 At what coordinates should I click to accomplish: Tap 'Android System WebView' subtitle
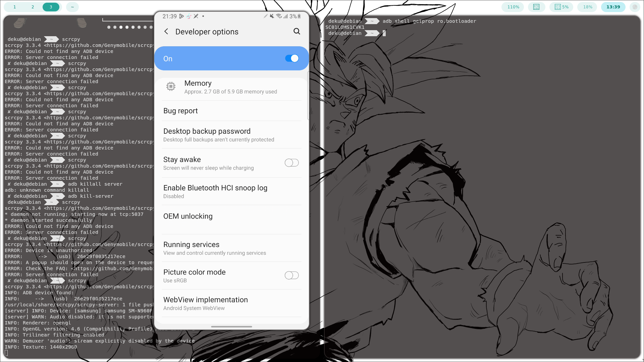coord(194,308)
